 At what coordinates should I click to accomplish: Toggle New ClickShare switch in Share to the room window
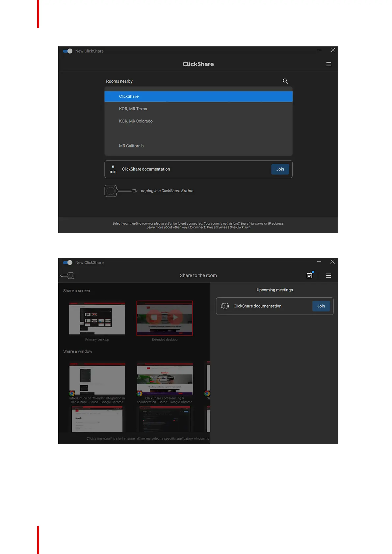67,263
